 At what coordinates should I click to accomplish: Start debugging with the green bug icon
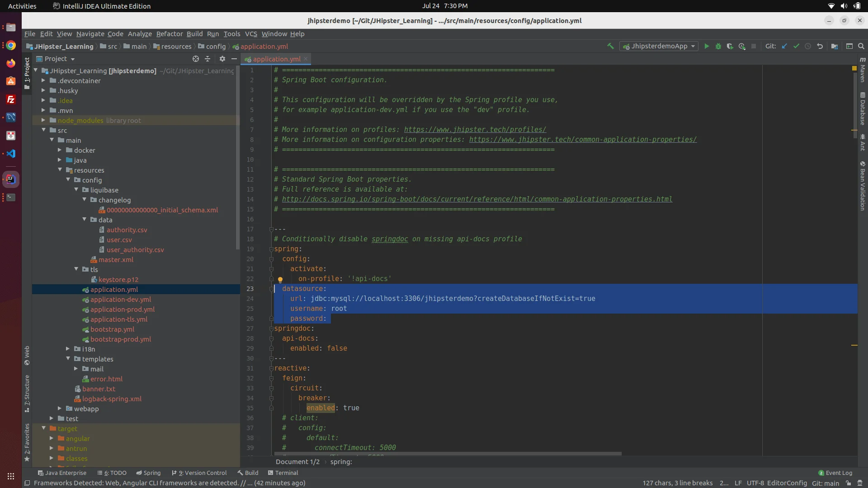[718, 46]
